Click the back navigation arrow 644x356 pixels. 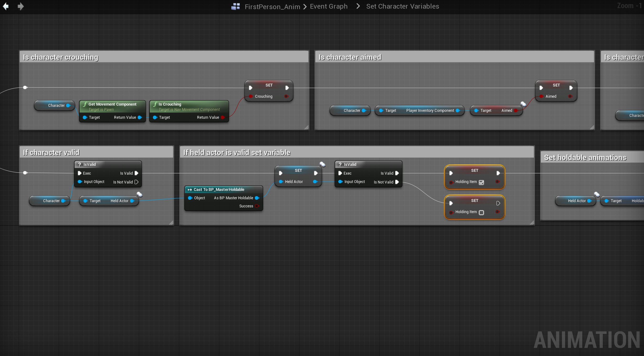[6, 6]
